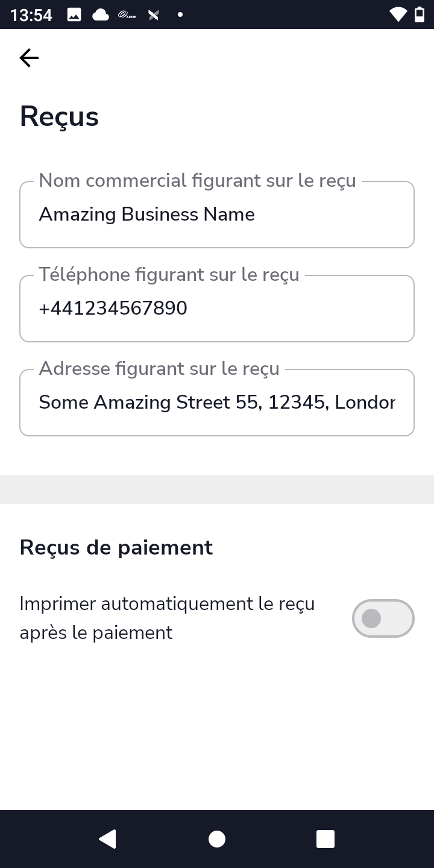Tap the small dot notification indicator
Viewport: 434px width, 868px height.
180,14
